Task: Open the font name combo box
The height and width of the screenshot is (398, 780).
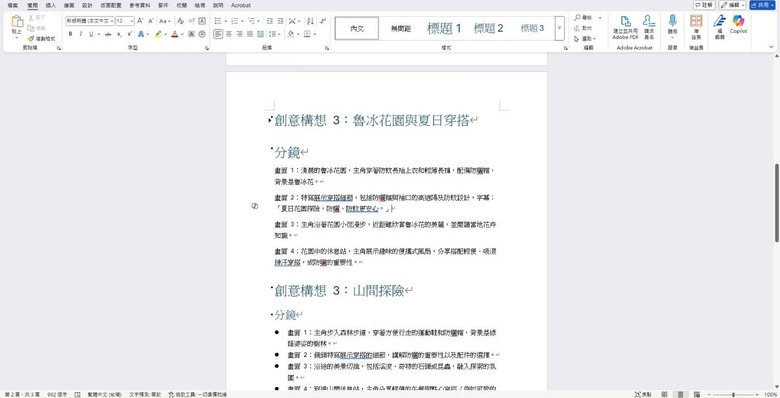Action: pos(90,21)
